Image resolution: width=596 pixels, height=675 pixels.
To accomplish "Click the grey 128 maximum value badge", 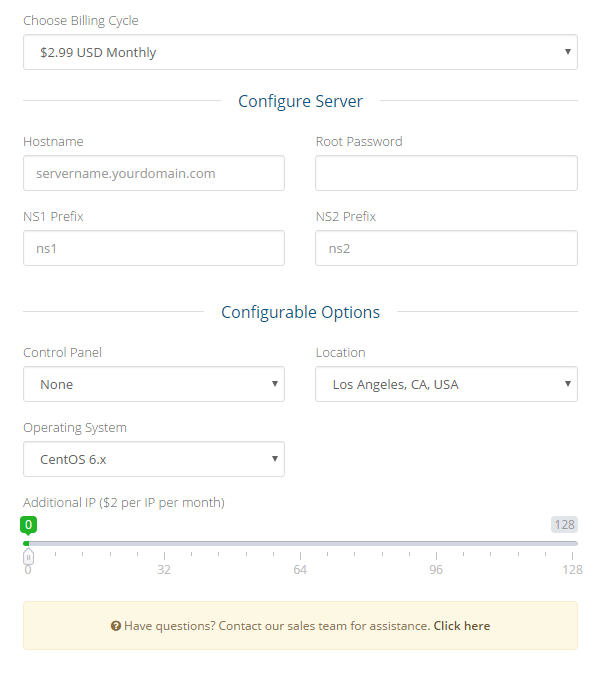I will tap(565, 525).
